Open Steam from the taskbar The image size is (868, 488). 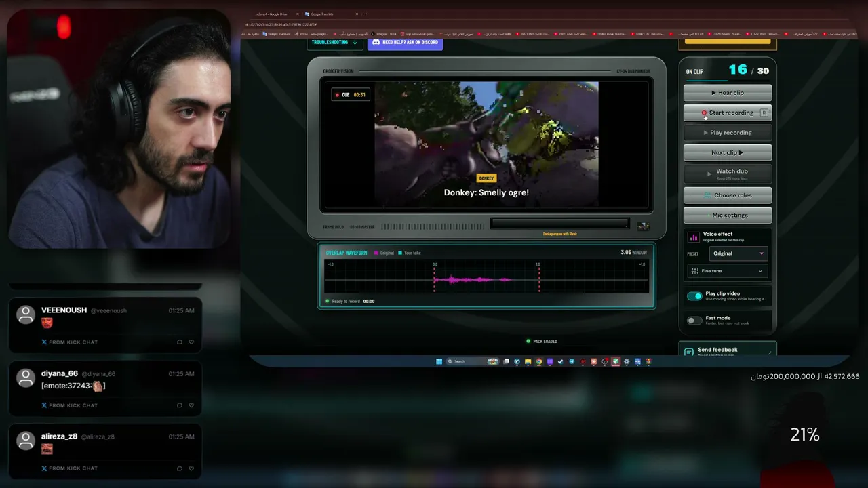pyautogui.click(x=561, y=361)
